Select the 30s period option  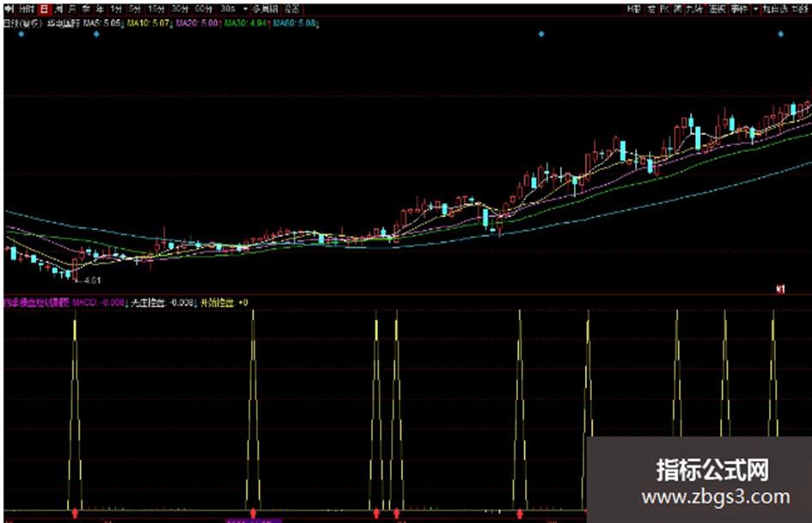tap(228, 9)
